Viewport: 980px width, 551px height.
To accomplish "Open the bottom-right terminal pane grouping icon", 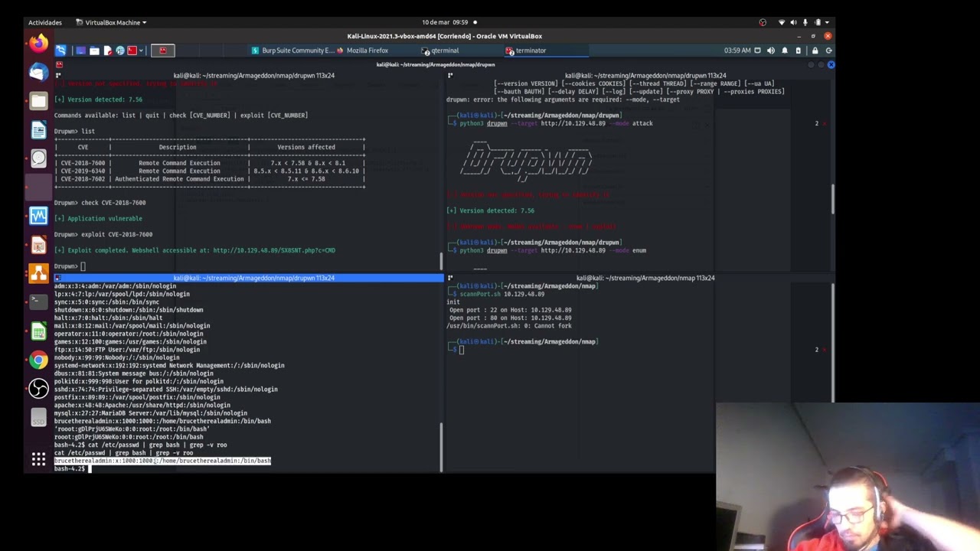I will pos(450,278).
